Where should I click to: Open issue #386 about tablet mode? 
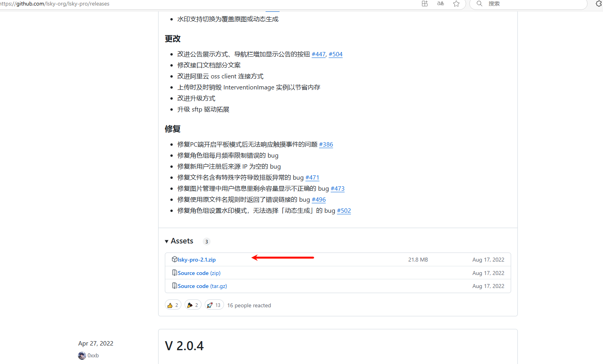point(326,145)
